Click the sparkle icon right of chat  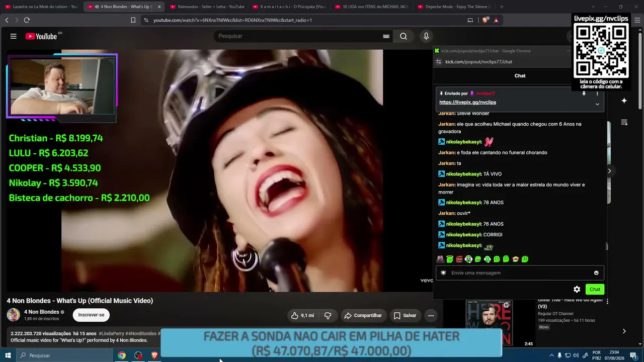(x=624, y=101)
